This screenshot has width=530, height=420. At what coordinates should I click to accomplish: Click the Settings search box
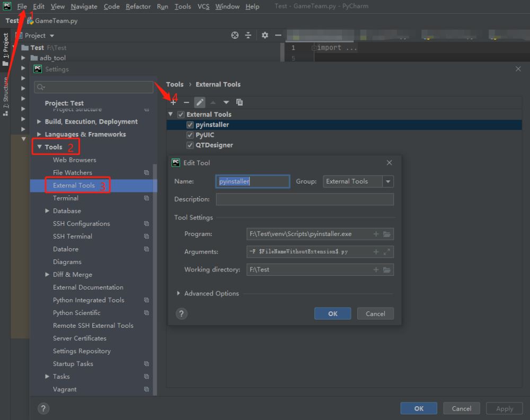(x=94, y=87)
